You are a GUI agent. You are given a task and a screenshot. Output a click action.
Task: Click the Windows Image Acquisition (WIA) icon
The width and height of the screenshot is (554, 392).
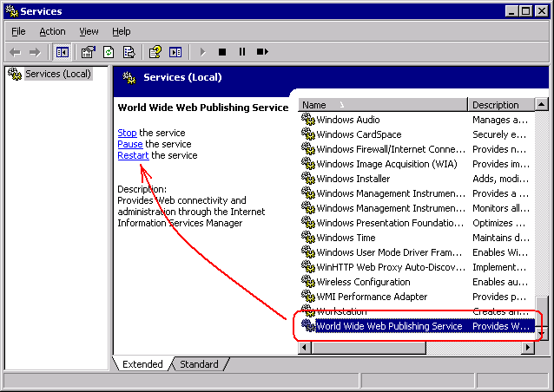(x=308, y=164)
